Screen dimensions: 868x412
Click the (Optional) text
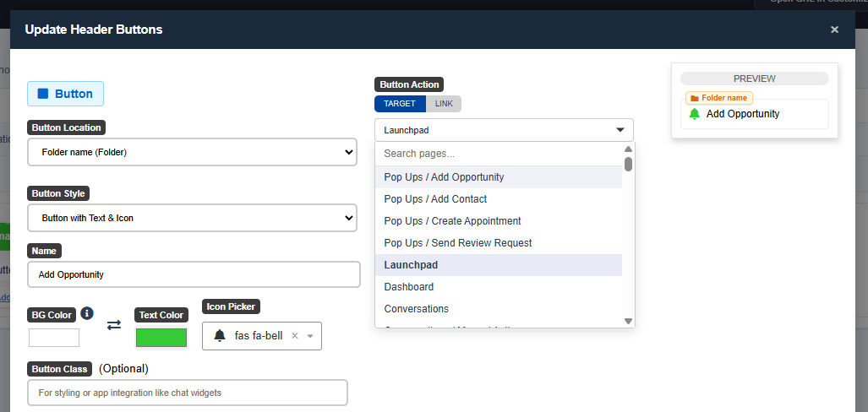123,369
